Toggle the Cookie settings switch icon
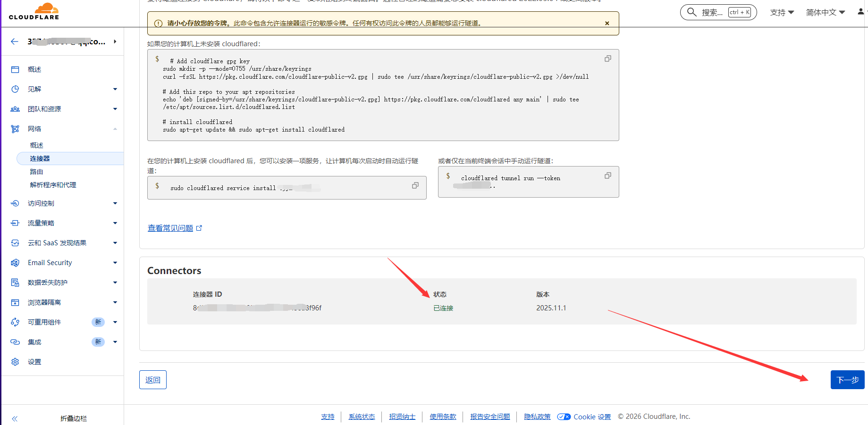This screenshot has width=868, height=425. coord(564,417)
